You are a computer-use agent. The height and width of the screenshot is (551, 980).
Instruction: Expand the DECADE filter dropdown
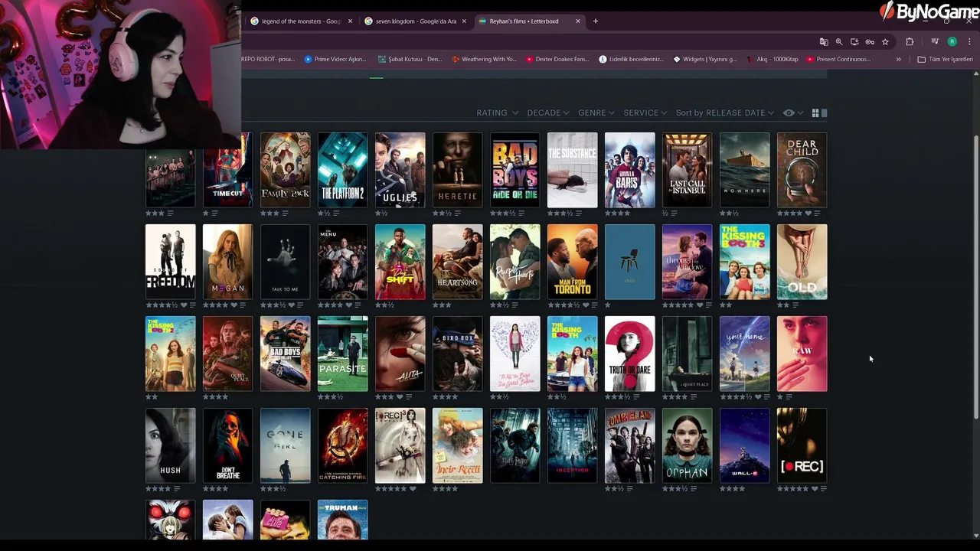tap(548, 112)
